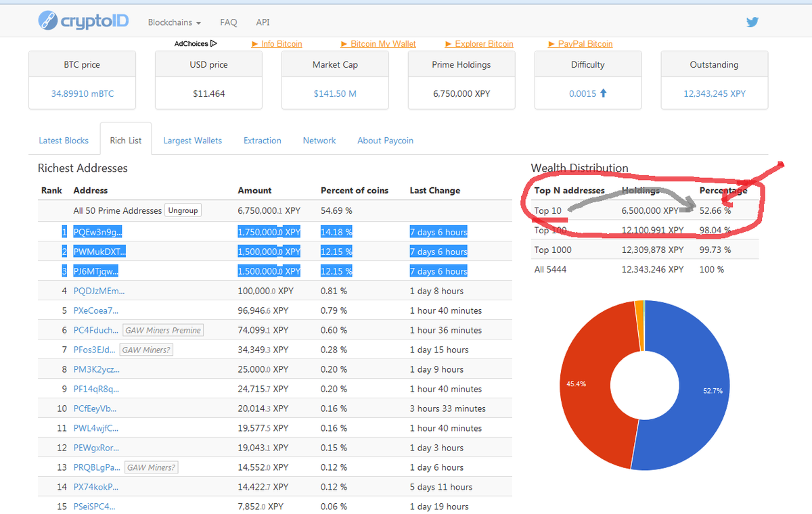Screen dimensions: 812x514
Task: Open the About Paycoin tab
Action: 385,141
